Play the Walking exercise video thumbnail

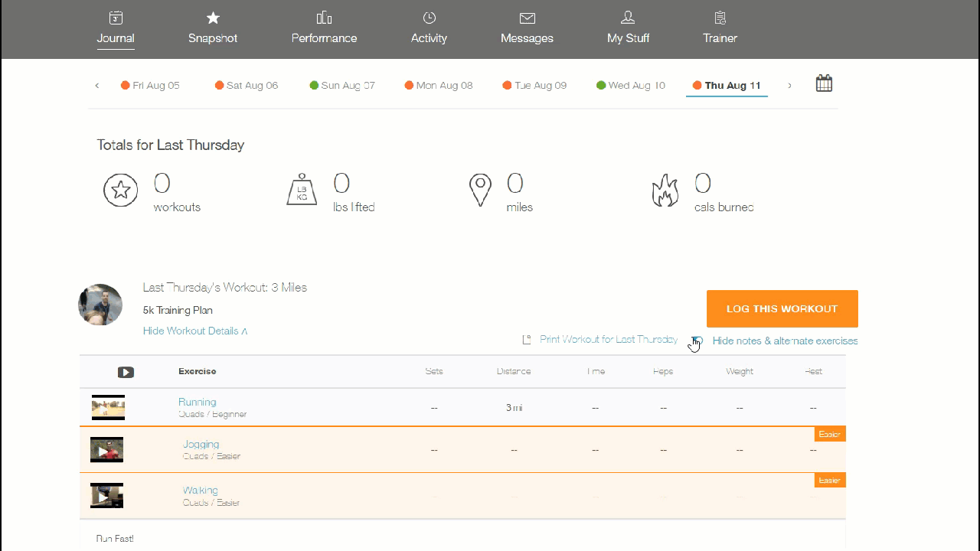point(106,496)
